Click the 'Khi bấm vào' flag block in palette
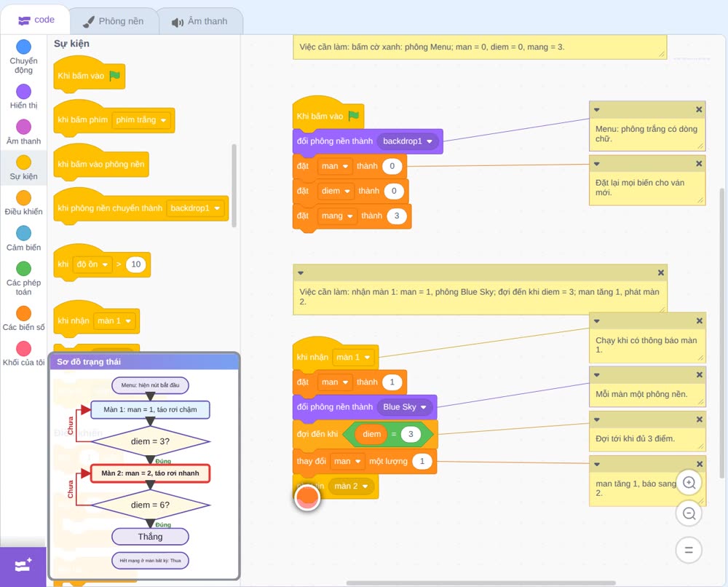This screenshot has width=728, height=587. (x=89, y=75)
